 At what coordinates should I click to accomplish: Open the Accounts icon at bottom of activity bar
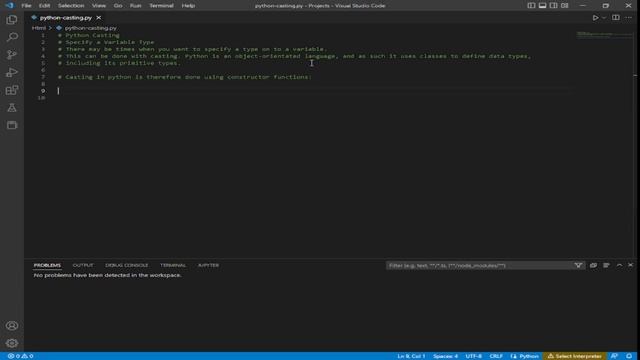[x=12, y=326]
